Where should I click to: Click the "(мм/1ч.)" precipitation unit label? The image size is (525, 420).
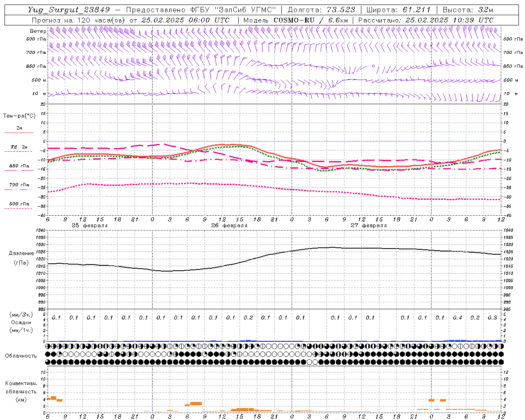[21, 330]
